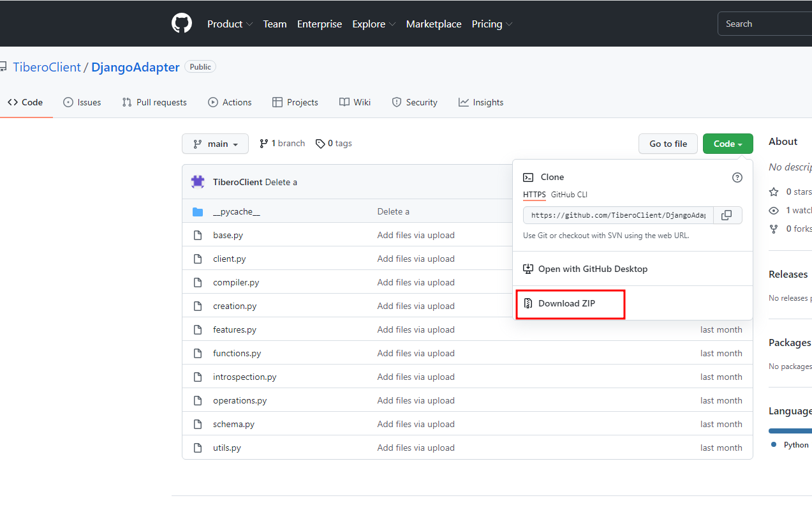This screenshot has height=505, width=812.
Task: Click the file icon beside base.py
Action: click(x=198, y=236)
